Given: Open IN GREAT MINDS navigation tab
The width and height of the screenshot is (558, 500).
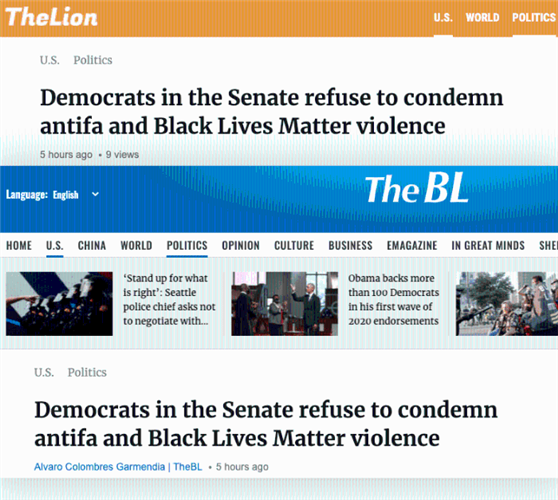Looking at the screenshot, I should coord(488,246).
